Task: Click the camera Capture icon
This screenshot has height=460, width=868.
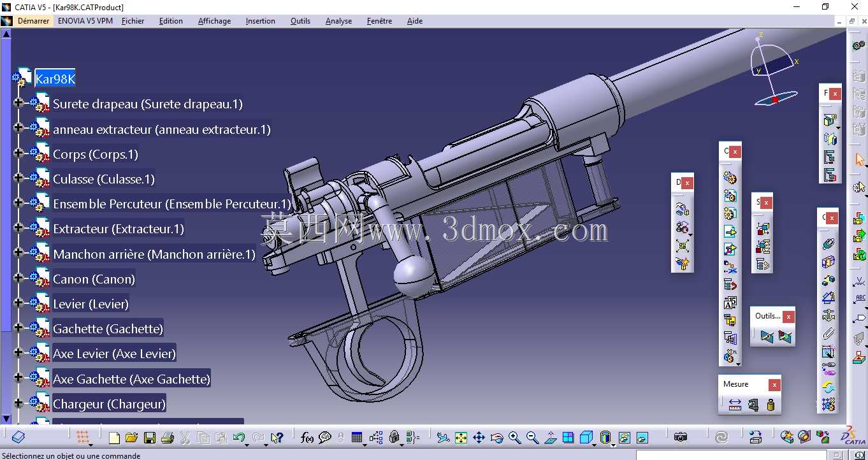Action: [x=681, y=438]
